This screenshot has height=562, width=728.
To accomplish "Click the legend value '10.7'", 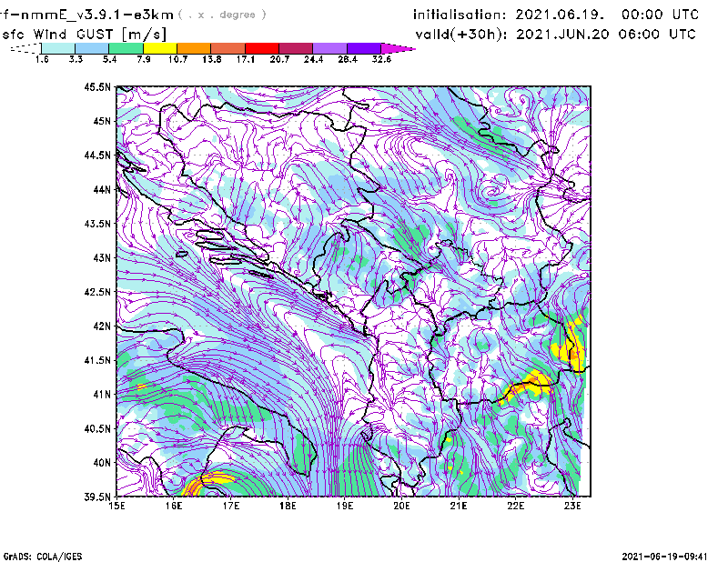I will point(177,59).
